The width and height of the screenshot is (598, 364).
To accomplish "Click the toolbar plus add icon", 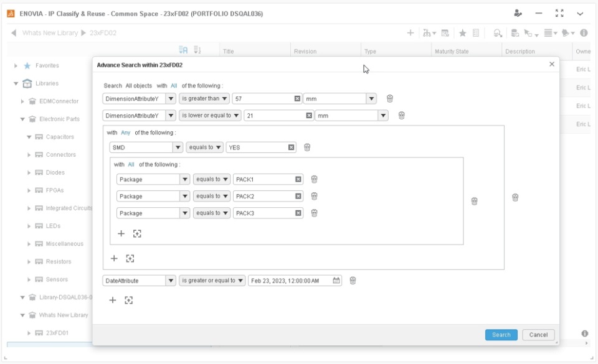I will tap(411, 33).
